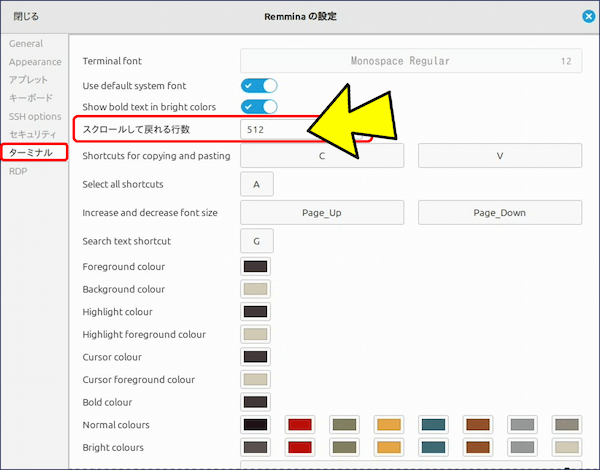
Task: Edit the Select all shortcut key A
Action: [257, 184]
